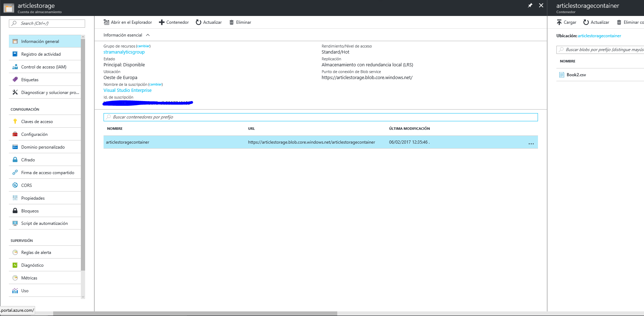Click the Uso chart icon
The width and height of the screenshot is (644, 316).
coord(15,291)
